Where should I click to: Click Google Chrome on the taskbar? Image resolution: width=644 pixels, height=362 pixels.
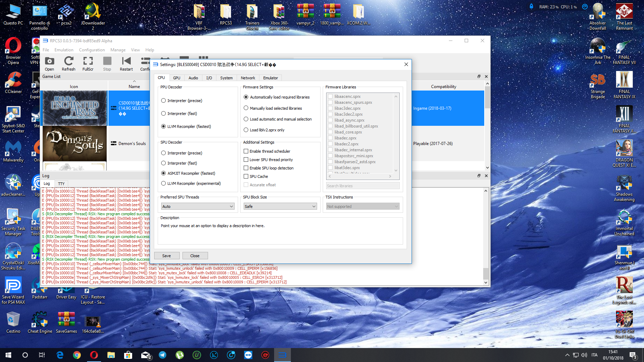pyautogui.click(x=77, y=355)
